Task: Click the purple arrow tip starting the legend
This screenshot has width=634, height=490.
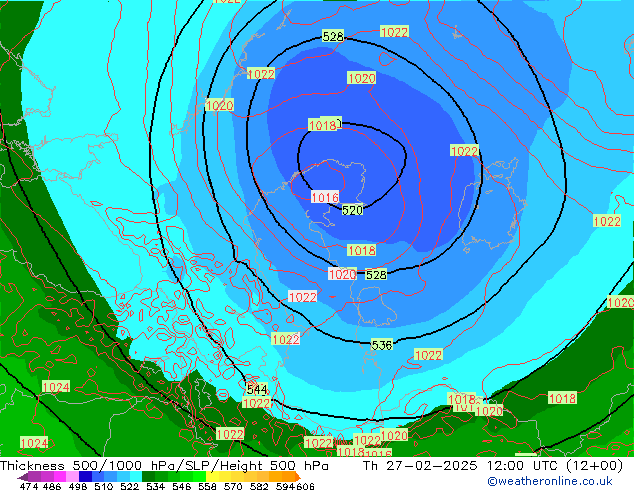Action: [22, 477]
